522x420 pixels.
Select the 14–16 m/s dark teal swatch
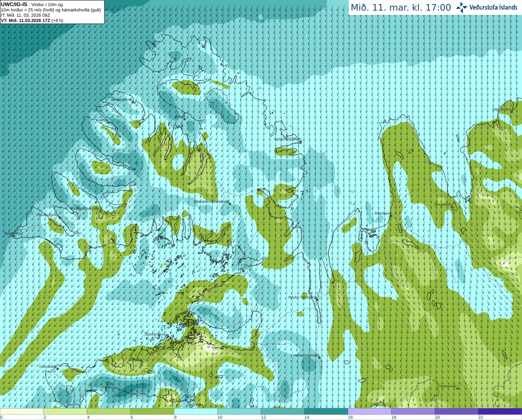(x=326, y=411)
